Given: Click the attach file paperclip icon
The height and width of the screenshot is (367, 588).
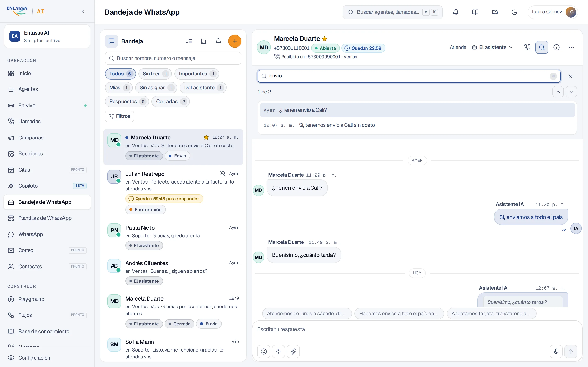Looking at the screenshot, I should pyautogui.click(x=293, y=351).
